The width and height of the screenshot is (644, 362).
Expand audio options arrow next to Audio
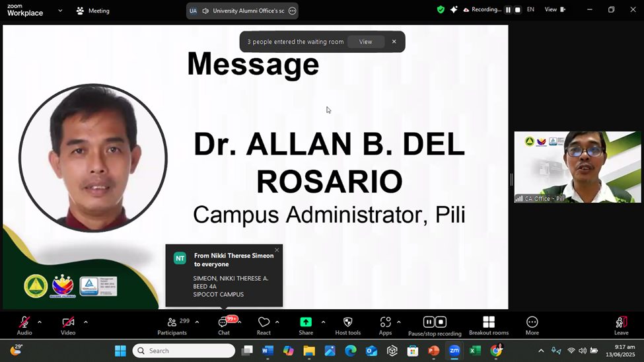(40, 322)
